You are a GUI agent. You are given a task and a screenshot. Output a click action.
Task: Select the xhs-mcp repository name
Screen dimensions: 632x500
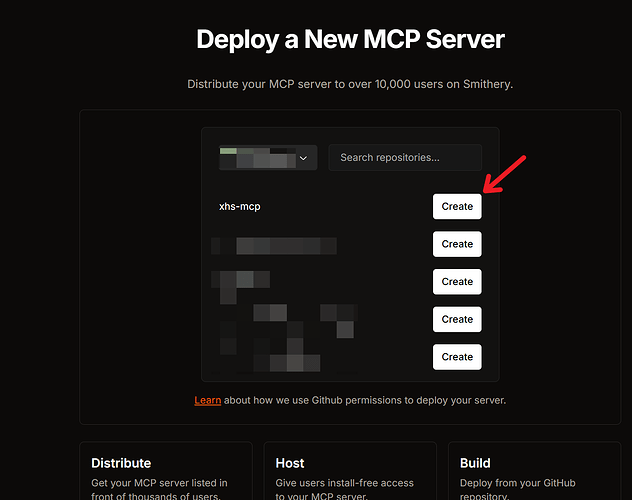[x=240, y=207]
